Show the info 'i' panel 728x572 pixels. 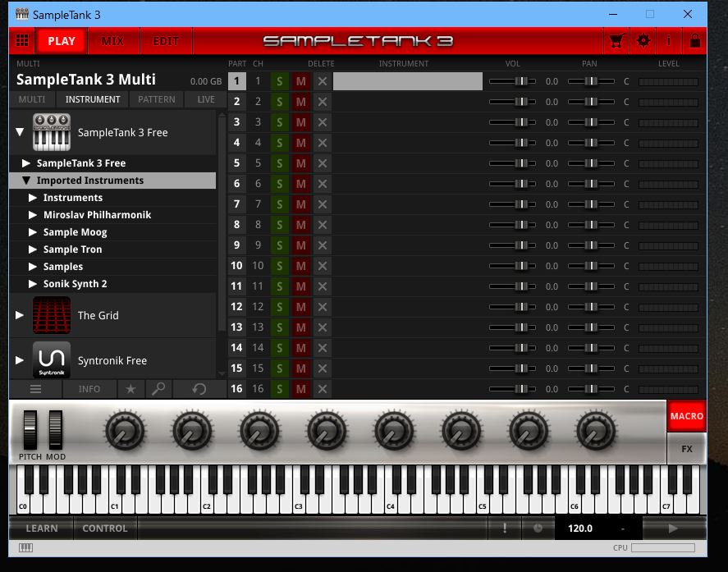pos(669,41)
